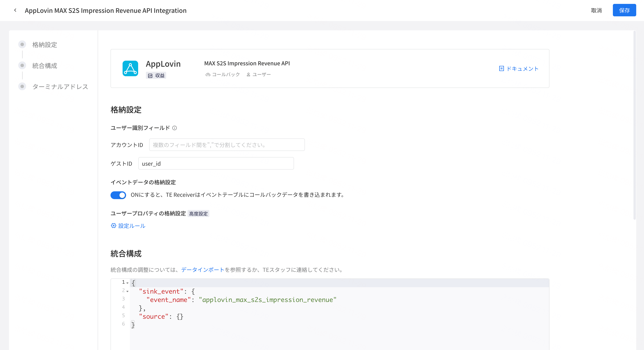Viewport: 644px width, 350px height.
Task: Click the gear icon beside 設定ルール
Action: [113, 226]
